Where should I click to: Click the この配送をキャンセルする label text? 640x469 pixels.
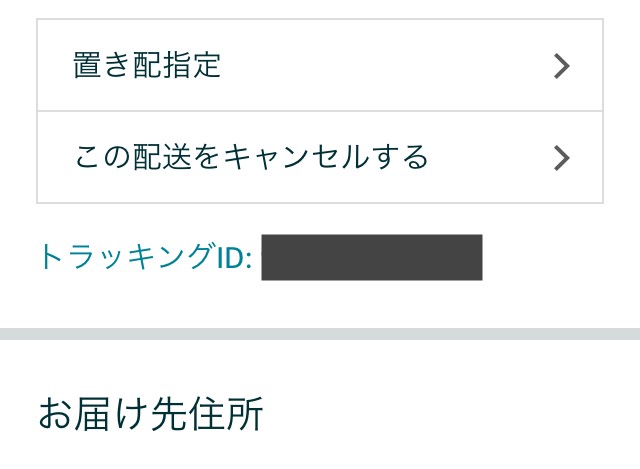pyautogui.click(x=251, y=157)
